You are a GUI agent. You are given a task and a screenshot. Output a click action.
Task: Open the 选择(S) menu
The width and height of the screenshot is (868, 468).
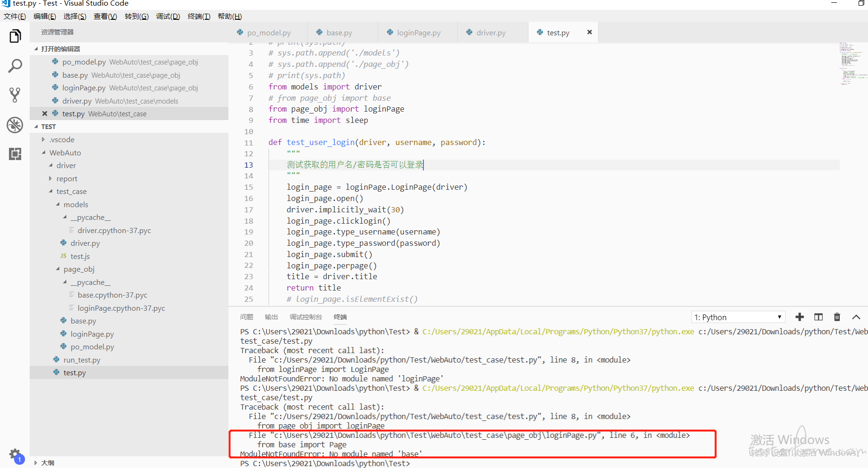point(75,16)
